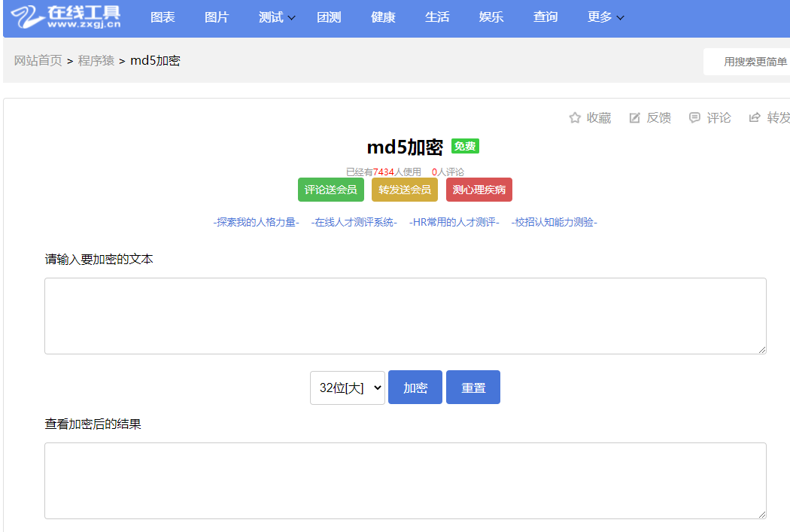Open the -HR常用的人才测评- link
Screen dimensions: 790x532
[x=454, y=222]
